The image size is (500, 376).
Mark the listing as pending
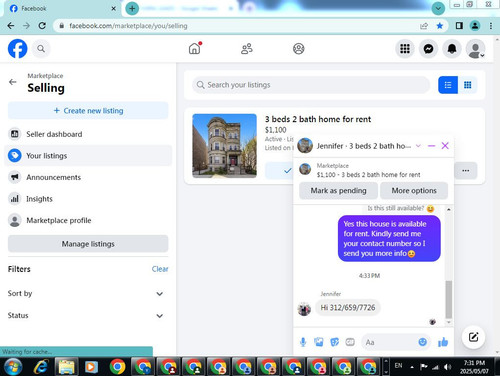pyautogui.click(x=338, y=191)
